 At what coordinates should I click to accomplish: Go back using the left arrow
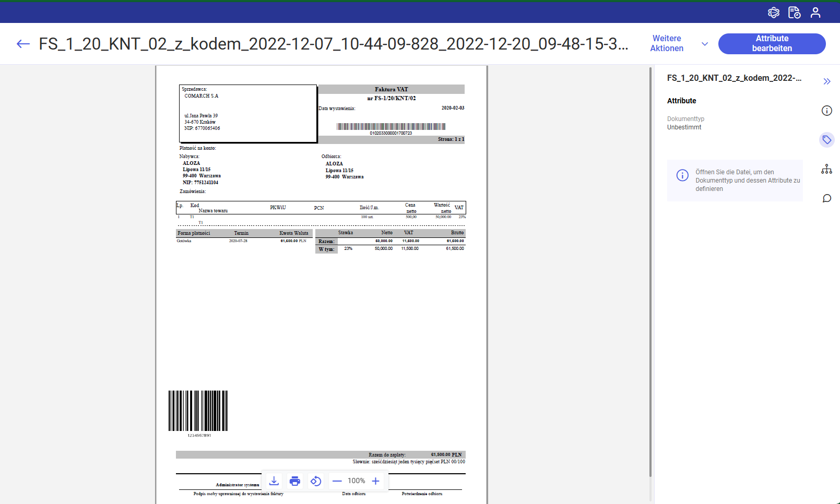23,44
